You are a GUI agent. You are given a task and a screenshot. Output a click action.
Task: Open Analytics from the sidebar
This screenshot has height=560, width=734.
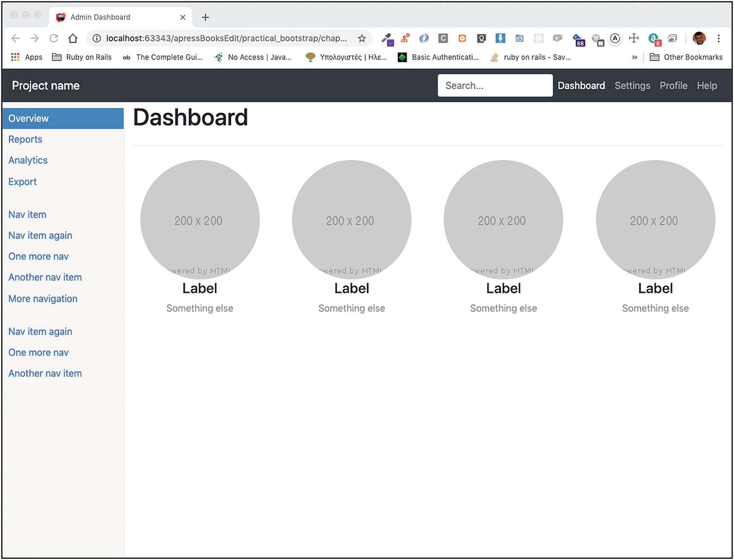pos(28,160)
